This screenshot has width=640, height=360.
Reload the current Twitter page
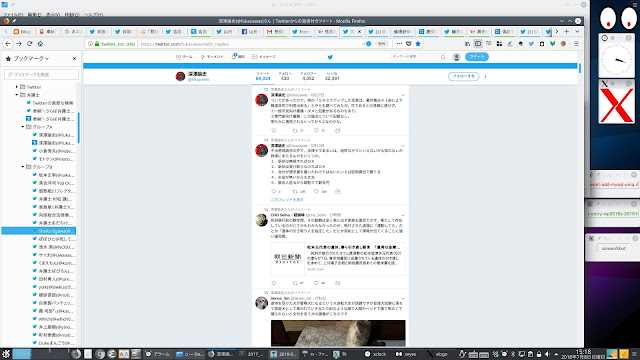click(29, 44)
